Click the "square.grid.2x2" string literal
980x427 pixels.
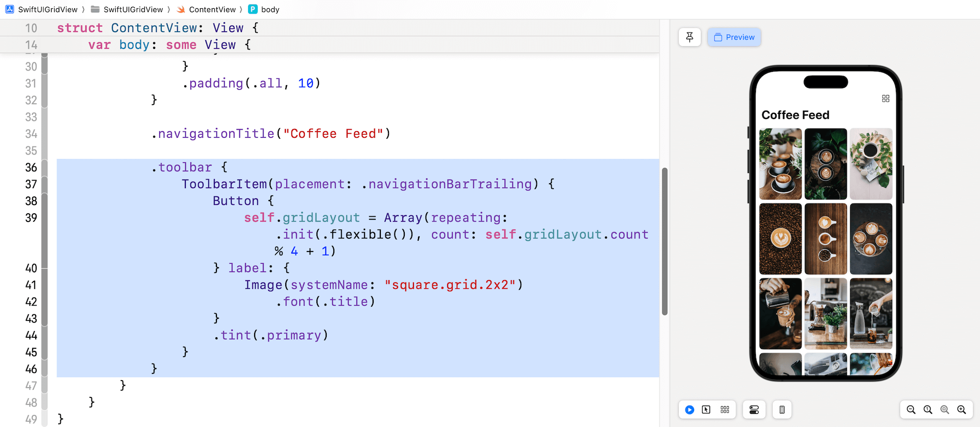pyautogui.click(x=450, y=285)
